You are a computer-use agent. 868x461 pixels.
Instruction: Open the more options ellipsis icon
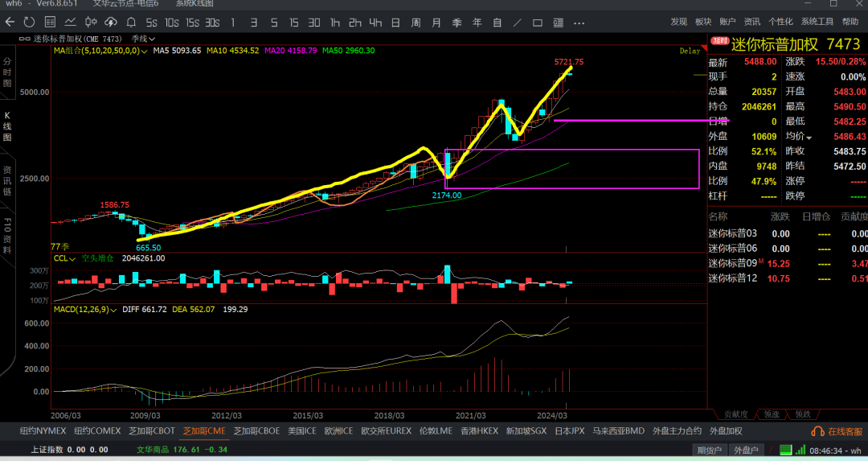[x=579, y=23]
